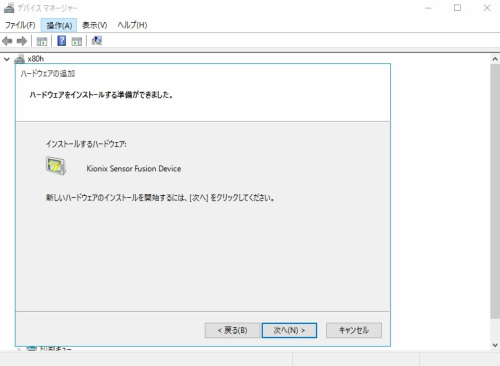Click the vertical scrollbar thumb

(495, 191)
